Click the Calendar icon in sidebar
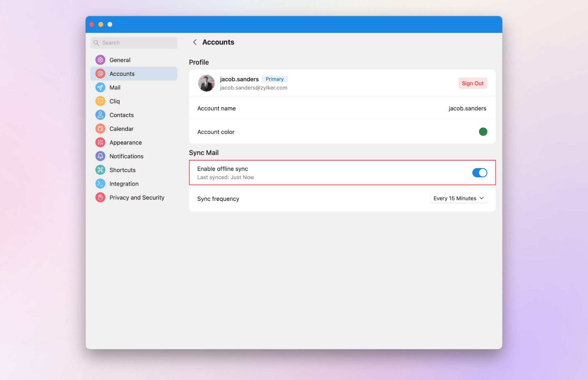588x380 pixels. click(x=100, y=129)
